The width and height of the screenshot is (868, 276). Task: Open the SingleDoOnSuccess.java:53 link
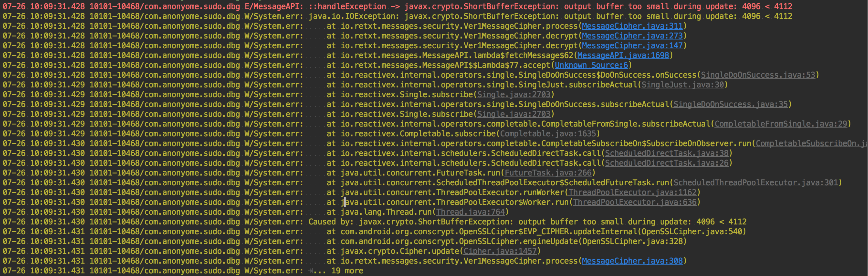click(x=758, y=75)
